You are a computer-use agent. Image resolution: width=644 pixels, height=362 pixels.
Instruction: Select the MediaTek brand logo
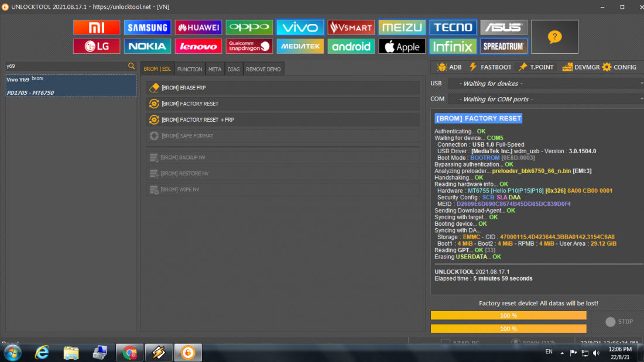[300, 46]
